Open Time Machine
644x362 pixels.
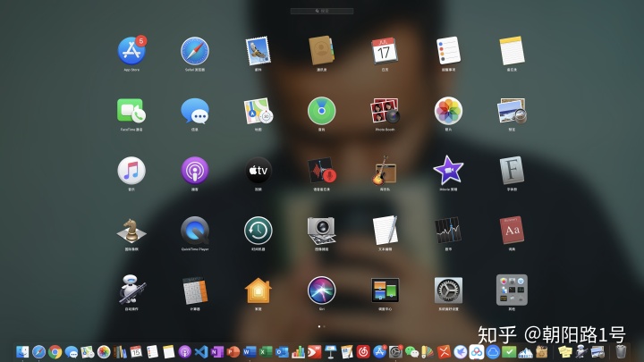tap(258, 231)
